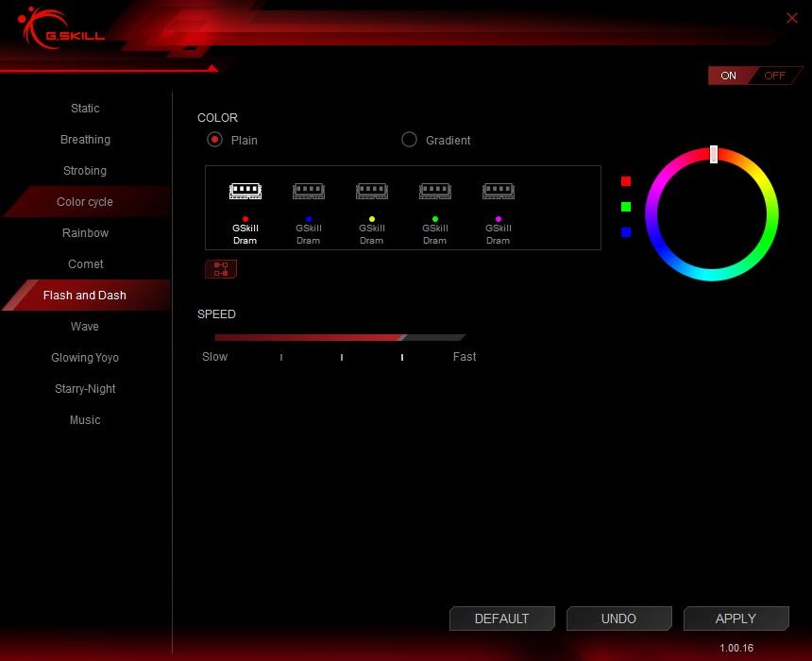Select the Strobing effect
Image resolution: width=812 pixels, height=661 pixels.
(85, 170)
